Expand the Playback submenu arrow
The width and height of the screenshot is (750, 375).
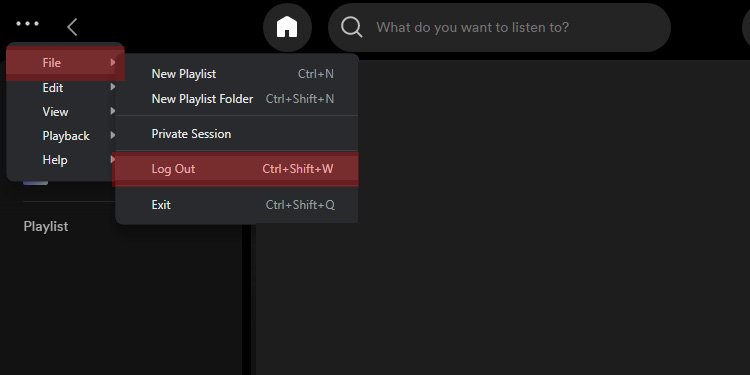pos(113,135)
